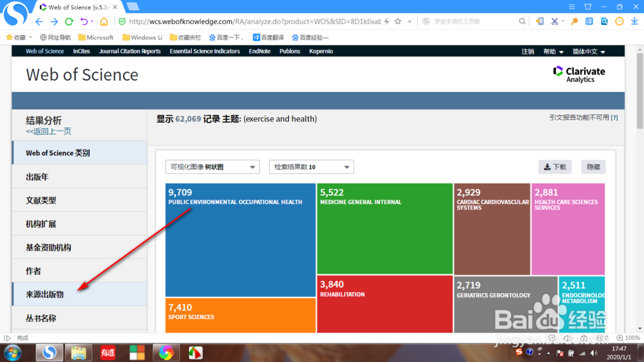
Task: Expand the 简体中文 language dropdown
Action: click(x=589, y=52)
